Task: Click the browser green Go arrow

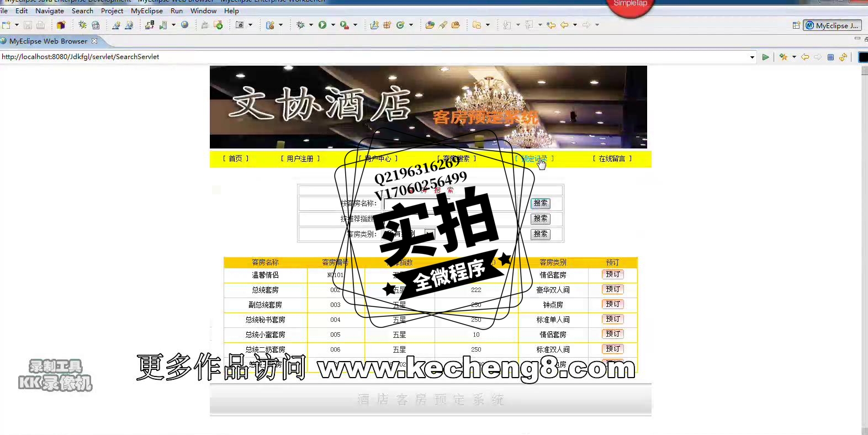Action: tap(765, 57)
